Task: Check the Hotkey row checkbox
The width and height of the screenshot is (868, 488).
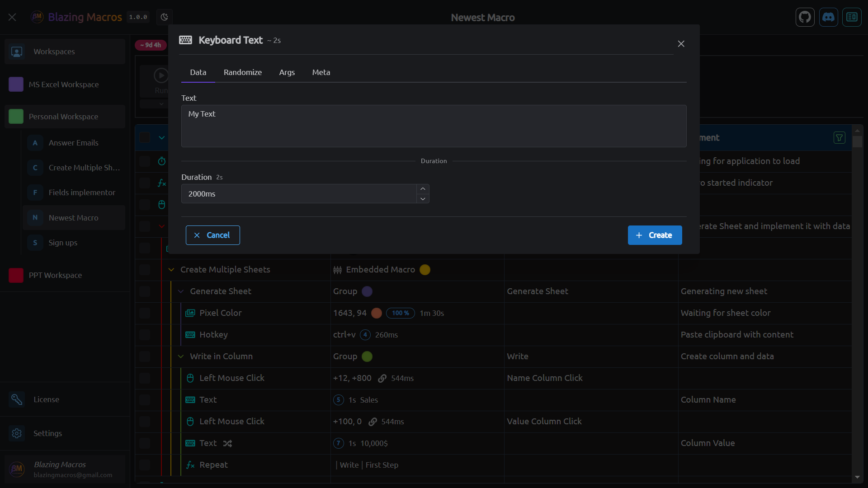Action: coord(145,335)
